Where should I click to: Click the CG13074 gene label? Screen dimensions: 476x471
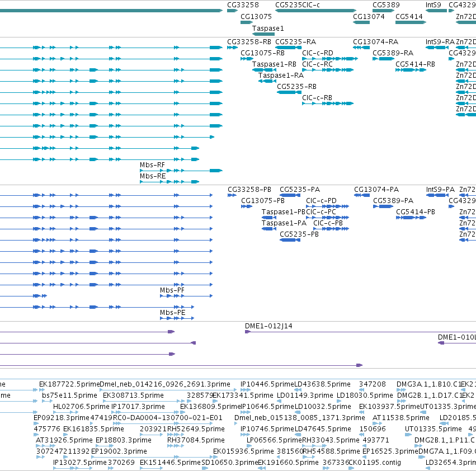pos(369,17)
